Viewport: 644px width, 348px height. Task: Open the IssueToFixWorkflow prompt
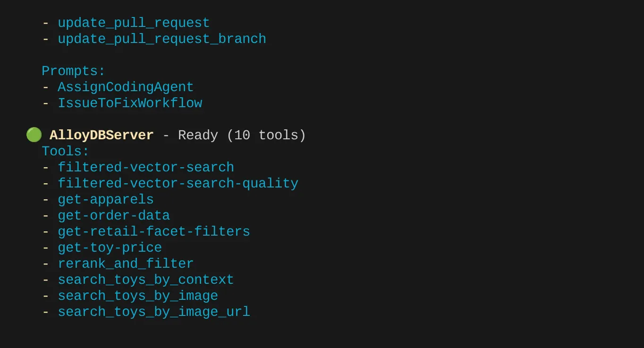[x=130, y=103]
